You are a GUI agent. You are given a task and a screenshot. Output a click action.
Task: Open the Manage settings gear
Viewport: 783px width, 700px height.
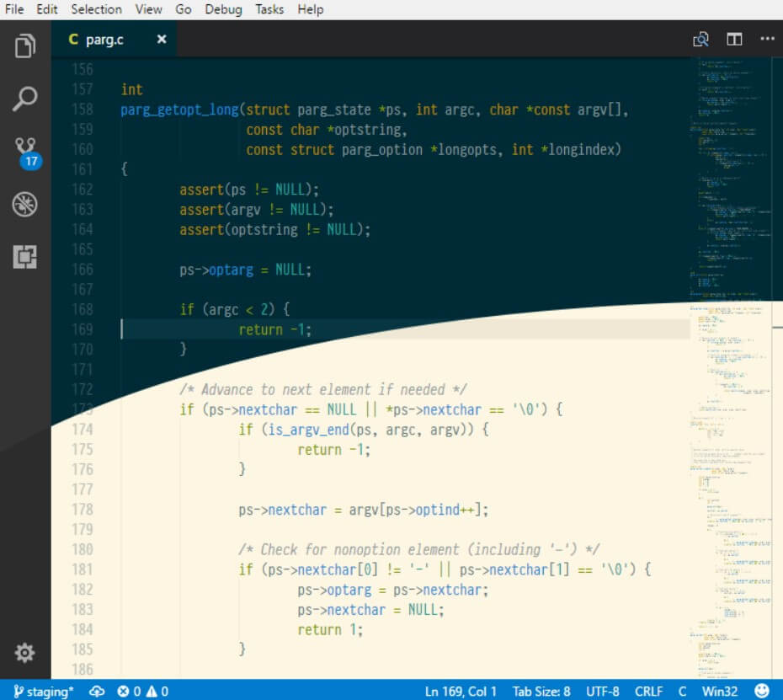pyautogui.click(x=24, y=653)
